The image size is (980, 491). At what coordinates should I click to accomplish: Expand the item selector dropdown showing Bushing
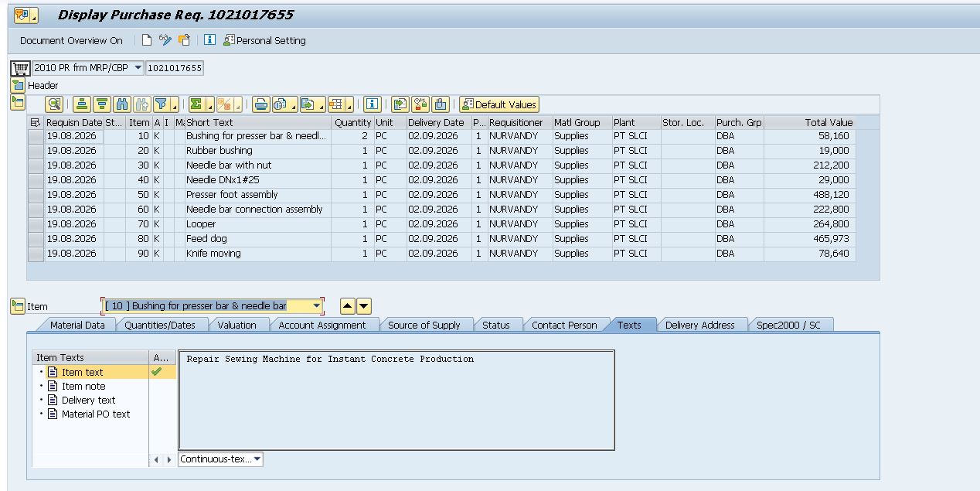coord(317,306)
